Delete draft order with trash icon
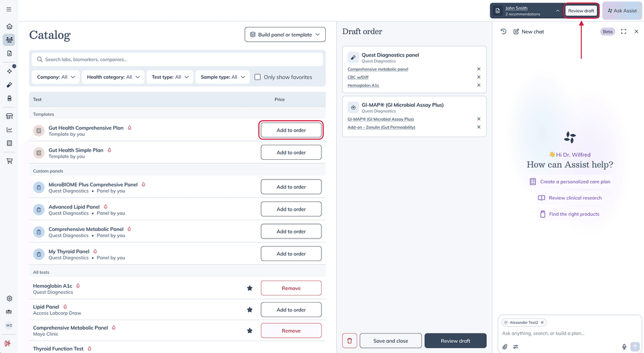Viewport: 644px width, 353px height. click(x=350, y=340)
